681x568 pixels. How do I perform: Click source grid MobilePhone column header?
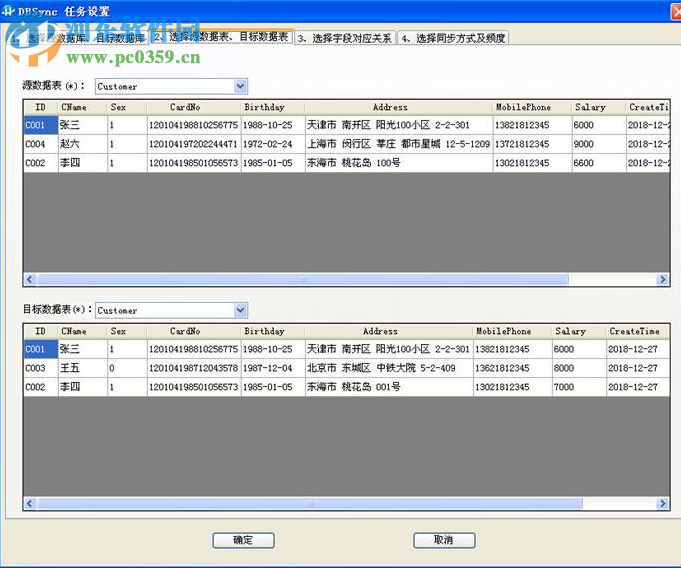pyautogui.click(x=532, y=107)
